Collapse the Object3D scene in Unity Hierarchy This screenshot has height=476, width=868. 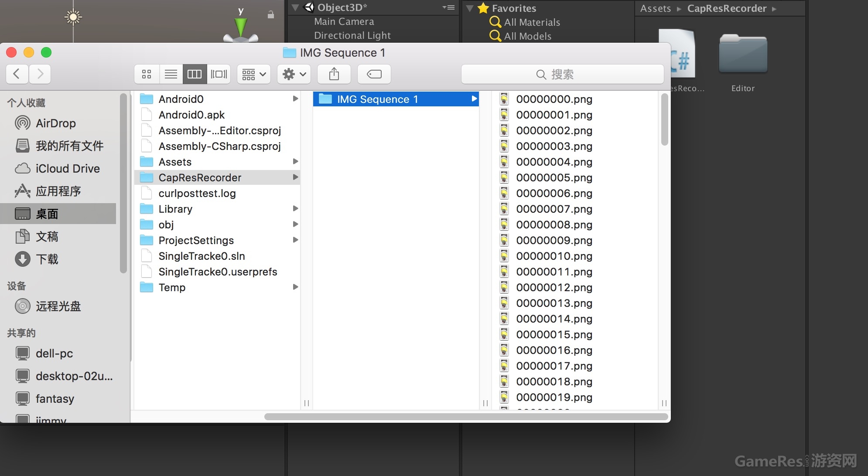(295, 7)
